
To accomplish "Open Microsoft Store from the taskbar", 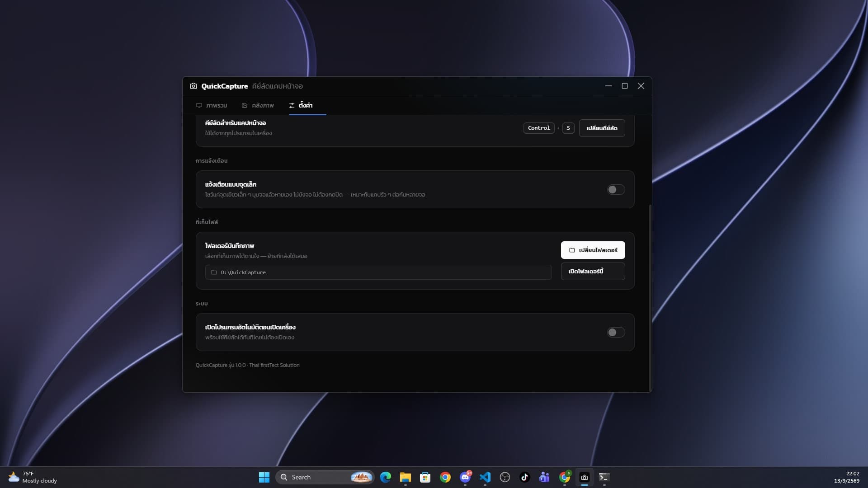I will 425,477.
